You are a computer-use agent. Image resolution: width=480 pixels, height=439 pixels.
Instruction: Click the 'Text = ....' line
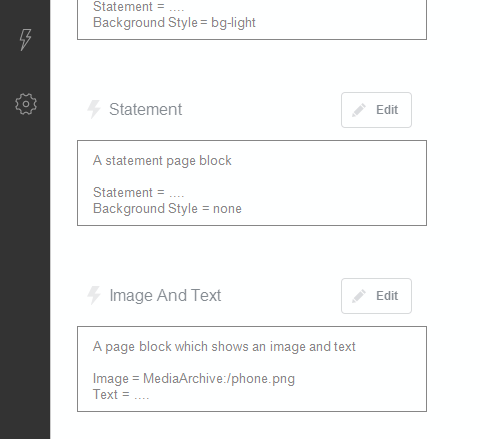[121, 395]
